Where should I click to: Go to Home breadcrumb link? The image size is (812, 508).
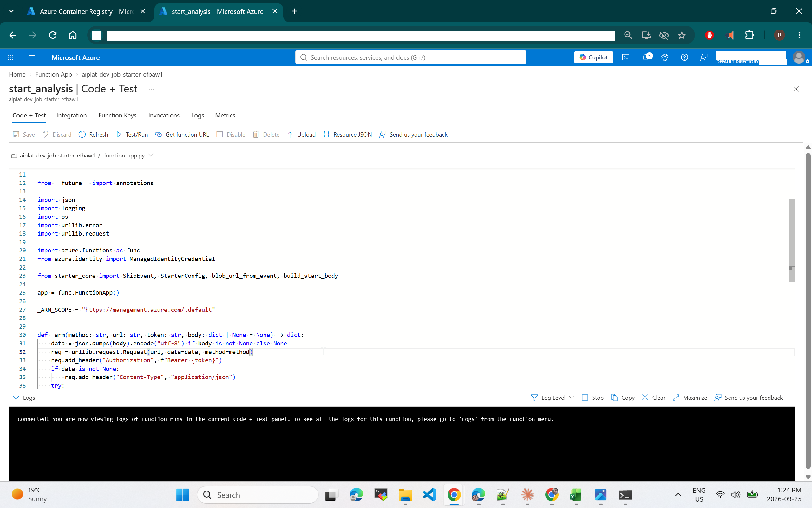point(17,74)
